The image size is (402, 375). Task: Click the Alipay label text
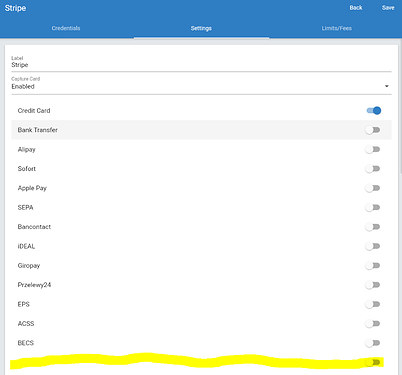(x=27, y=150)
